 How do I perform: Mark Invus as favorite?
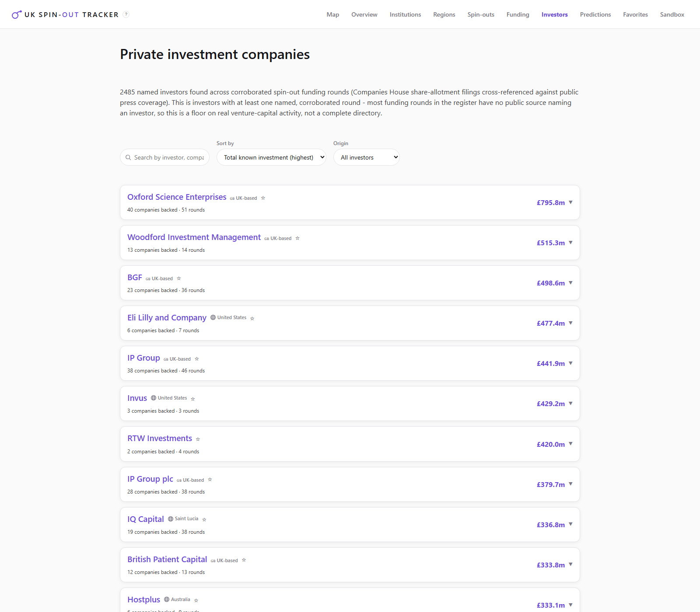click(x=193, y=399)
